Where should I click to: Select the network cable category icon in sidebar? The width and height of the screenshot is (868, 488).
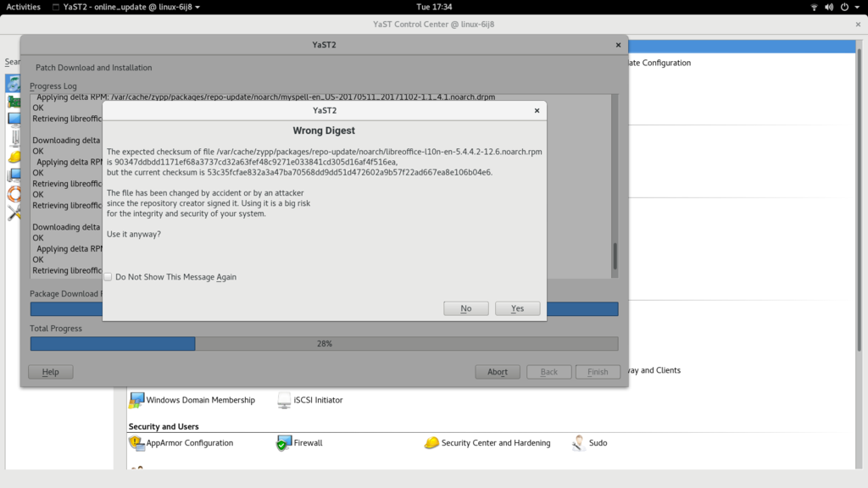[15, 138]
